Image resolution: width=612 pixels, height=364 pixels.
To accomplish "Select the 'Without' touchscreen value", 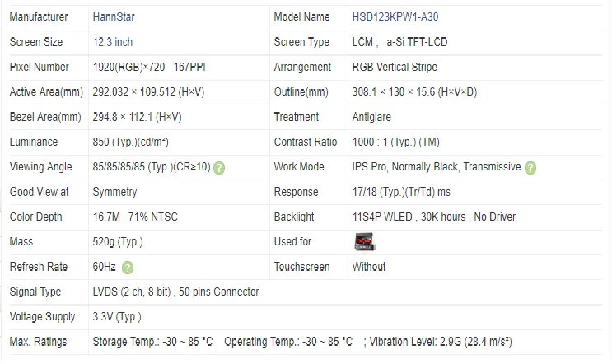I will pos(369,267).
